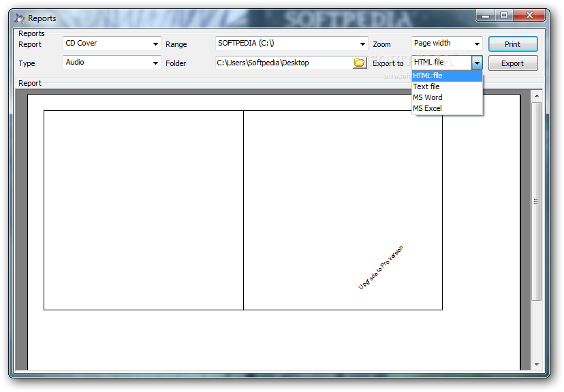Close the Reports window
564x392 pixels.
click(529, 16)
